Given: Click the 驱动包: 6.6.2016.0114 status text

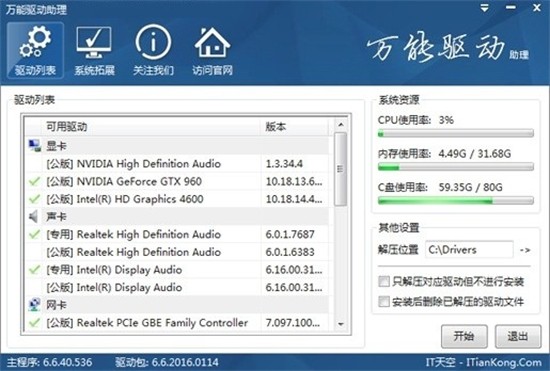Looking at the screenshot, I should point(167,362).
